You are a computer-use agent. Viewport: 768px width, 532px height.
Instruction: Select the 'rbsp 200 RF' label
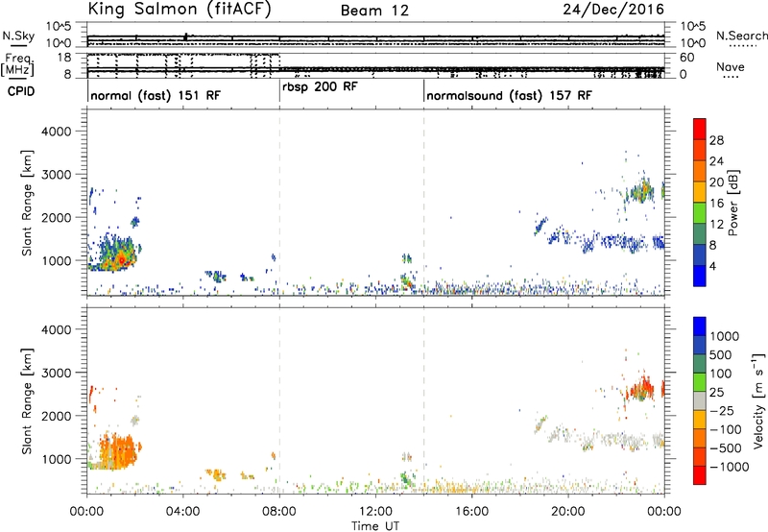320,86
